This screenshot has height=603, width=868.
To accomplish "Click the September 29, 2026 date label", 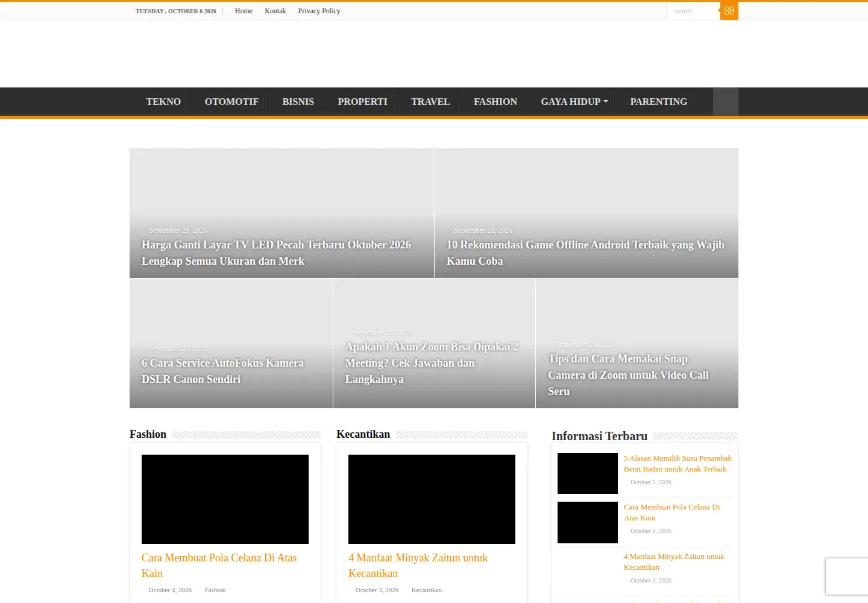I will pos(178,230).
